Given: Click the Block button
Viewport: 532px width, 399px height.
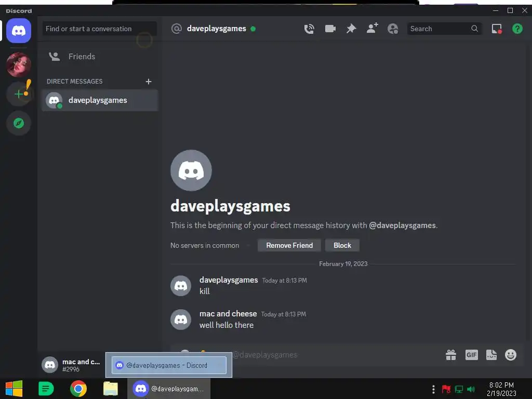Looking at the screenshot, I should click(x=342, y=245).
